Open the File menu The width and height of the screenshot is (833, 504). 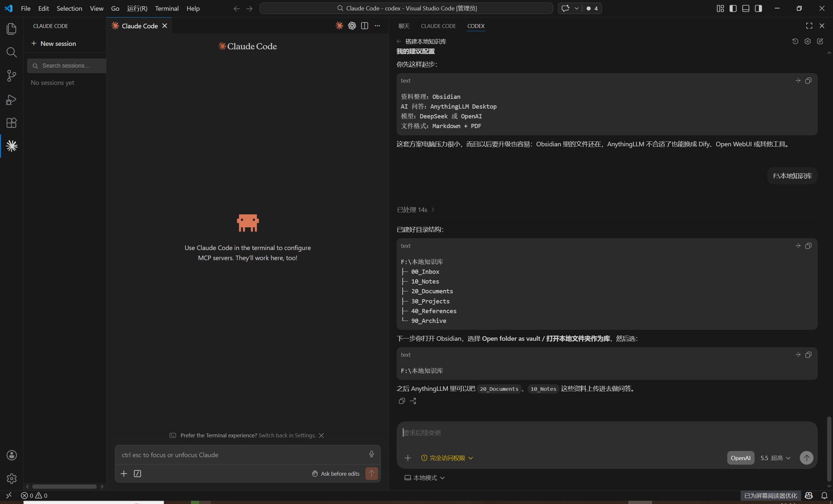click(26, 8)
